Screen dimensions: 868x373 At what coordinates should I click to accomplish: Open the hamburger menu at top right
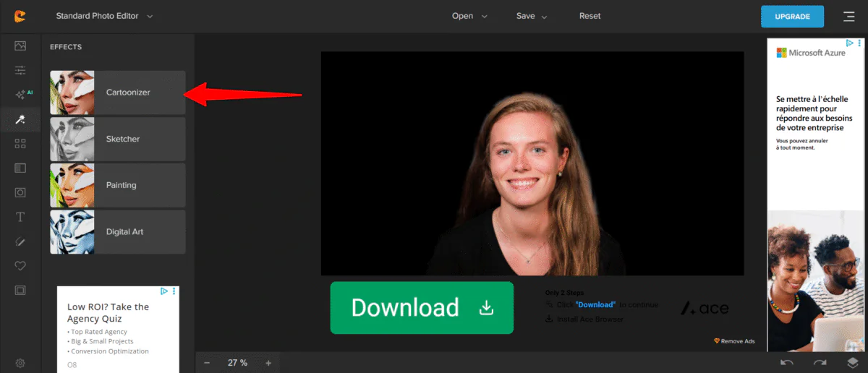(848, 16)
